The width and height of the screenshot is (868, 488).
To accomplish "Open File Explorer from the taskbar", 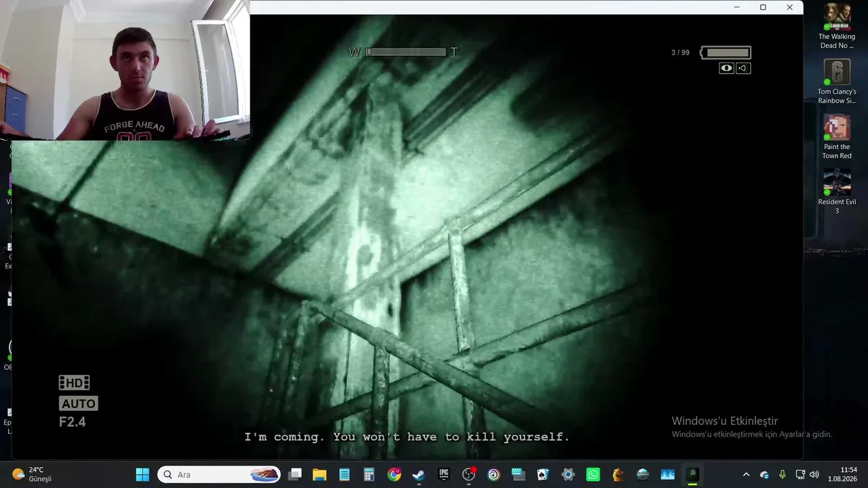I will (319, 474).
